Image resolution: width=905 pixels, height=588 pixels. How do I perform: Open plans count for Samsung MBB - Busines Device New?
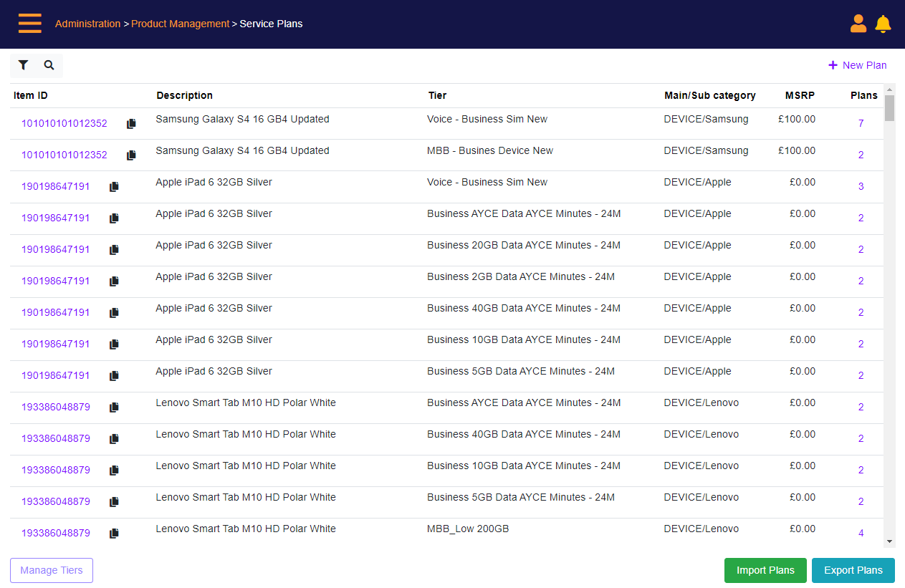pyautogui.click(x=861, y=155)
